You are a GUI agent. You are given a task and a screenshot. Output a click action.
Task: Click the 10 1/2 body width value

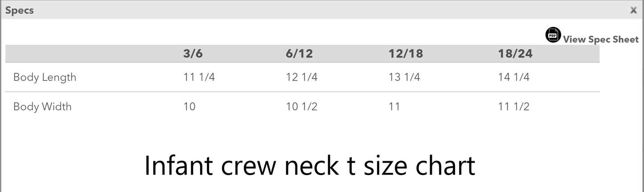(302, 107)
